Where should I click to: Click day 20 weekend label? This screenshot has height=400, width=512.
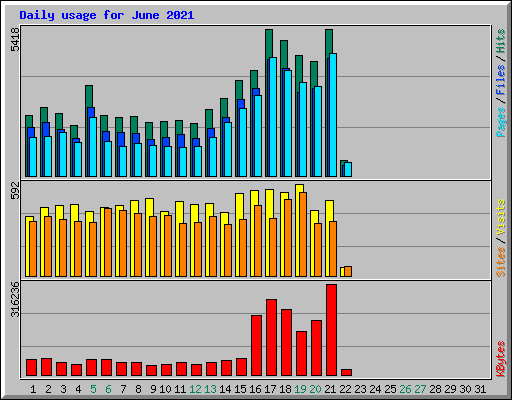[315, 389]
